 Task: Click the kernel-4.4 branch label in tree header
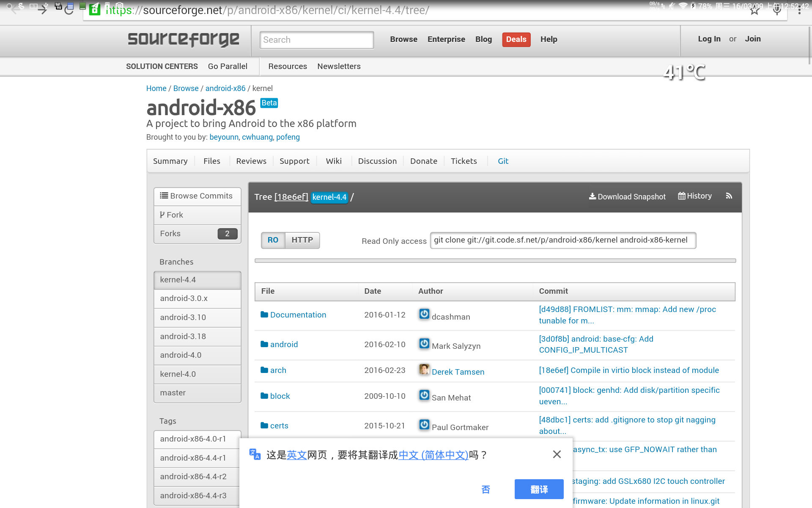click(x=329, y=197)
